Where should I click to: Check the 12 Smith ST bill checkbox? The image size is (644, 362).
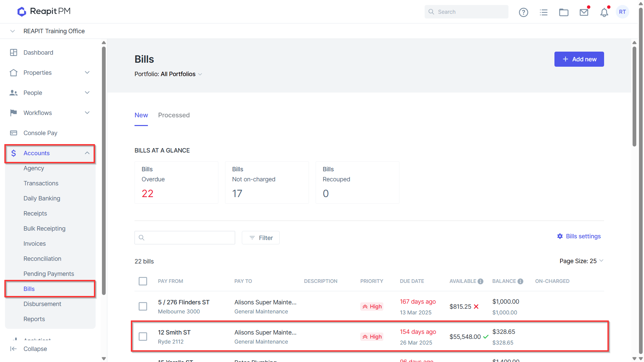[x=143, y=337]
